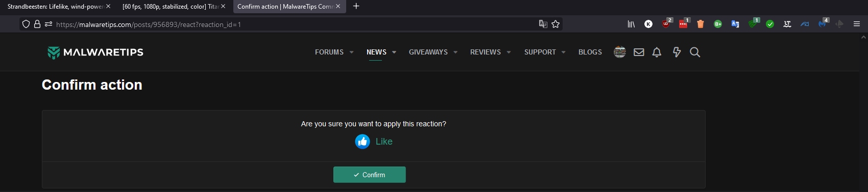Image resolution: width=868 pixels, height=192 pixels.
Task: Click the green shield extension with badge 1
Action: click(753, 23)
